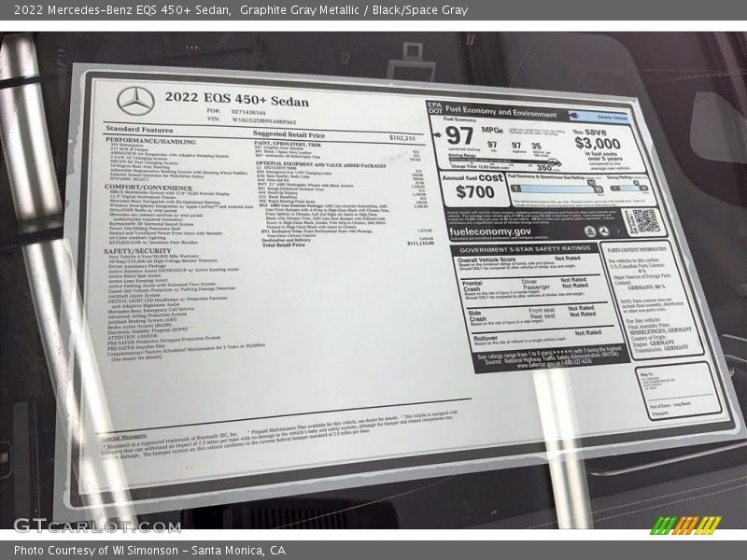The width and height of the screenshot is (747, 560).
Task: Click 'GOVERNMENT 5-STAR SAFETY RATINGS' header
Action: tap(525, 249)
